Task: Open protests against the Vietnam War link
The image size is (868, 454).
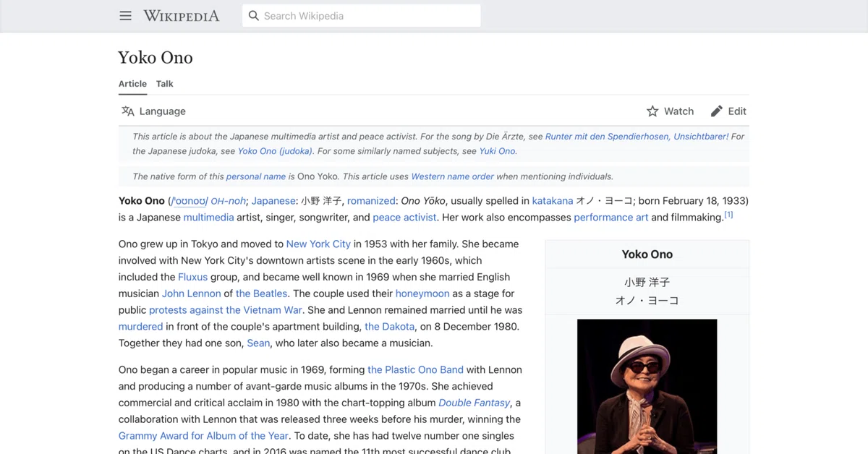Action: tap(226, 310)
